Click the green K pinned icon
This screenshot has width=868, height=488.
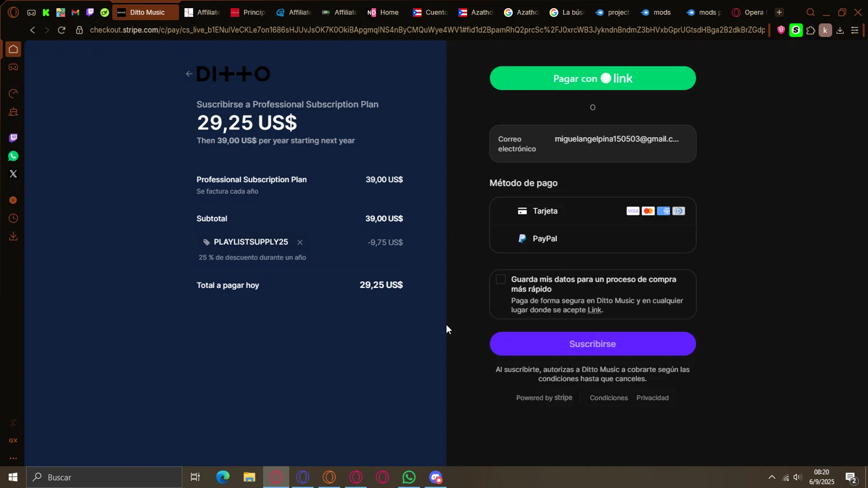click(x=46, y=12)
